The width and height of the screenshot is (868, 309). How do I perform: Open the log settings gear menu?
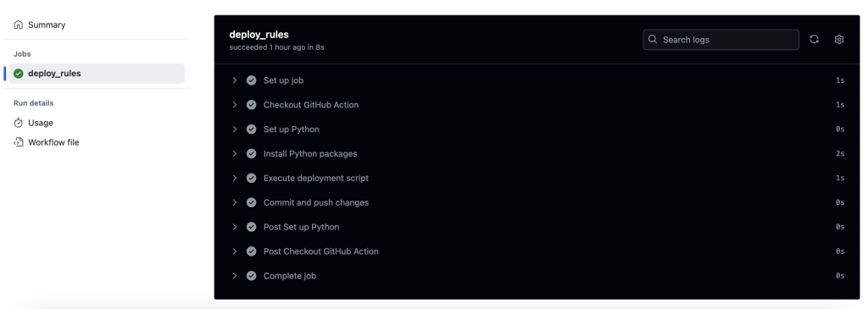pyautogui.click(x=839, y=39)
